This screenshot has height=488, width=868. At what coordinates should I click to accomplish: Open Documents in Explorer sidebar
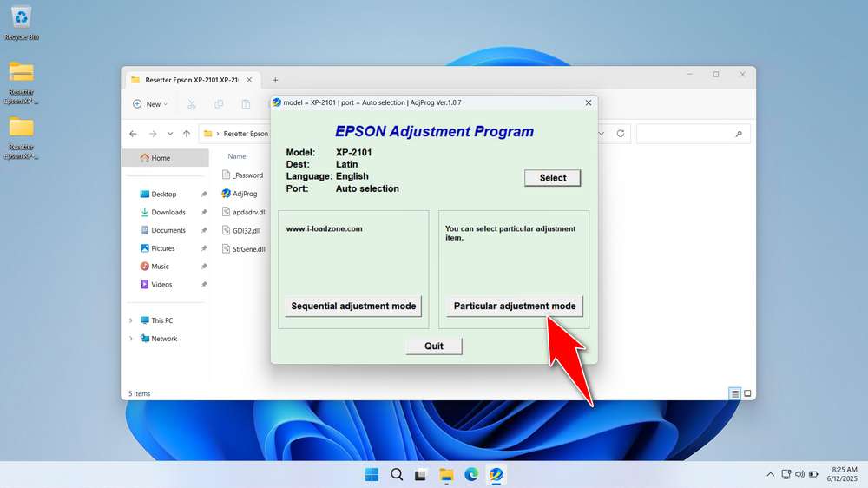pos(168,230)
